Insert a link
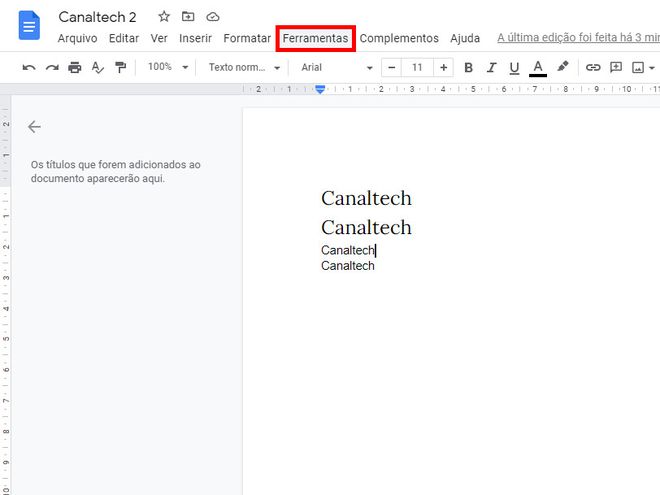The height and width of the screenshot is (495, 660). pos(593,67)
